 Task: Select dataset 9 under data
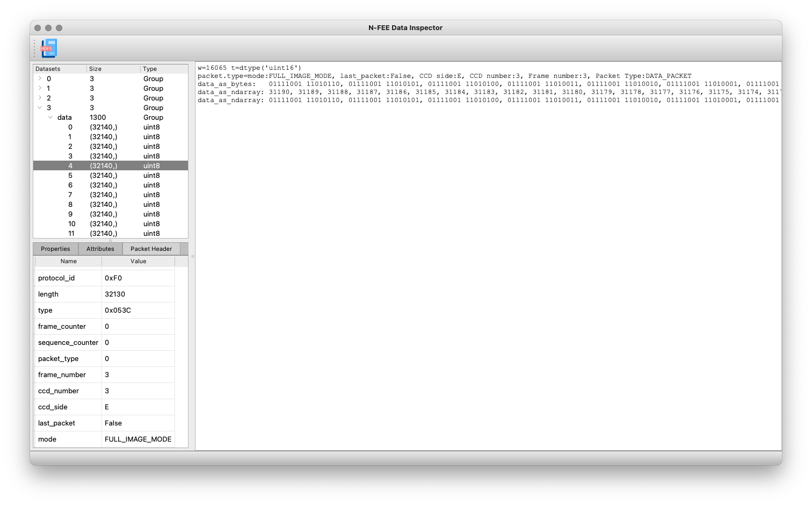click(x=111, y=214)
